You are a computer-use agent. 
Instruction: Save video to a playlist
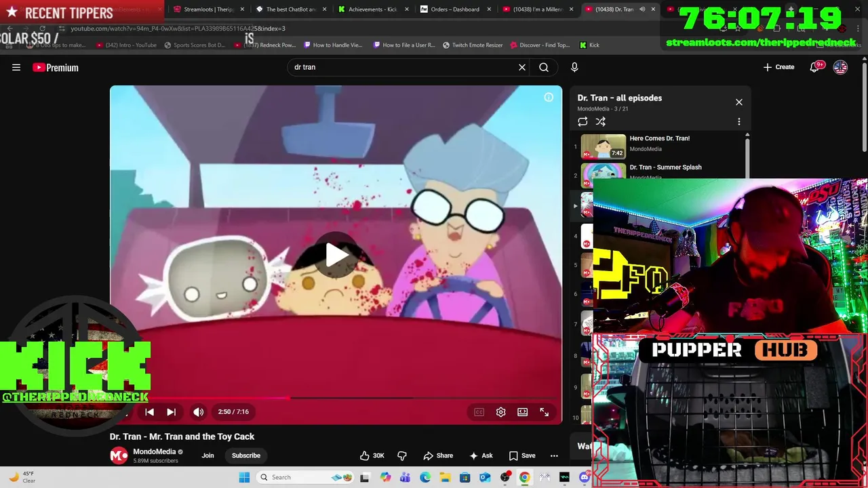click(x=522, y=455)
